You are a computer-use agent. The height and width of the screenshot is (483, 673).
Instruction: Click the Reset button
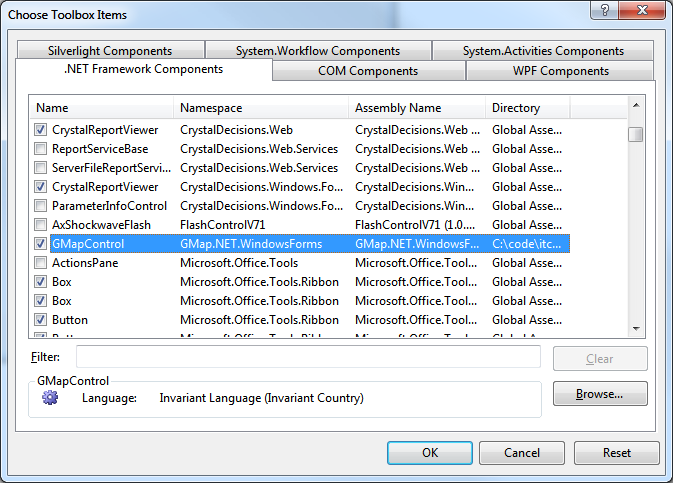(x=616, y=453)
